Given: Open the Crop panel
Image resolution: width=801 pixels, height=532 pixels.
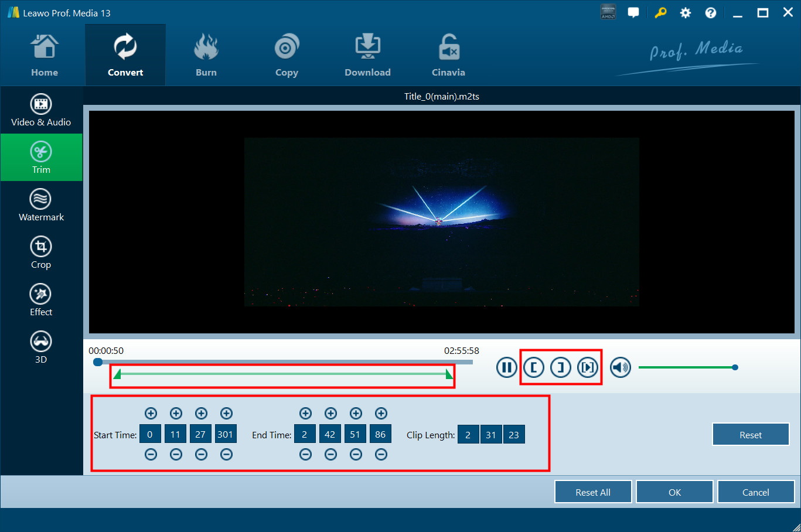Looking at the screenshot, I should point(41,253).
